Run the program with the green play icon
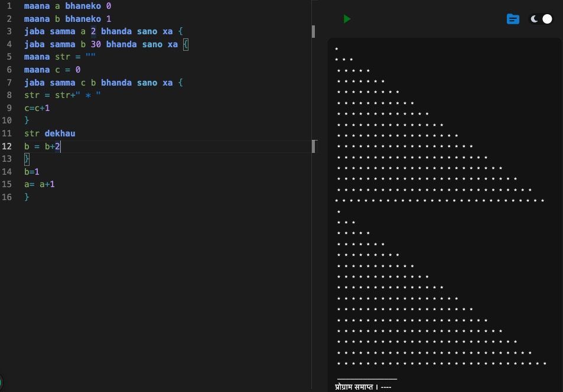 pos(347,18)
